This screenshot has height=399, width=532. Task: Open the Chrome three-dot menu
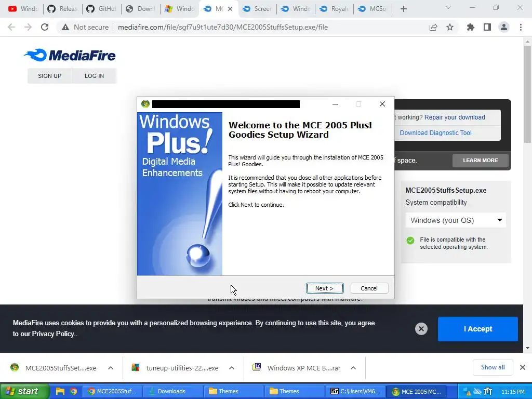(x=521, y=27)
